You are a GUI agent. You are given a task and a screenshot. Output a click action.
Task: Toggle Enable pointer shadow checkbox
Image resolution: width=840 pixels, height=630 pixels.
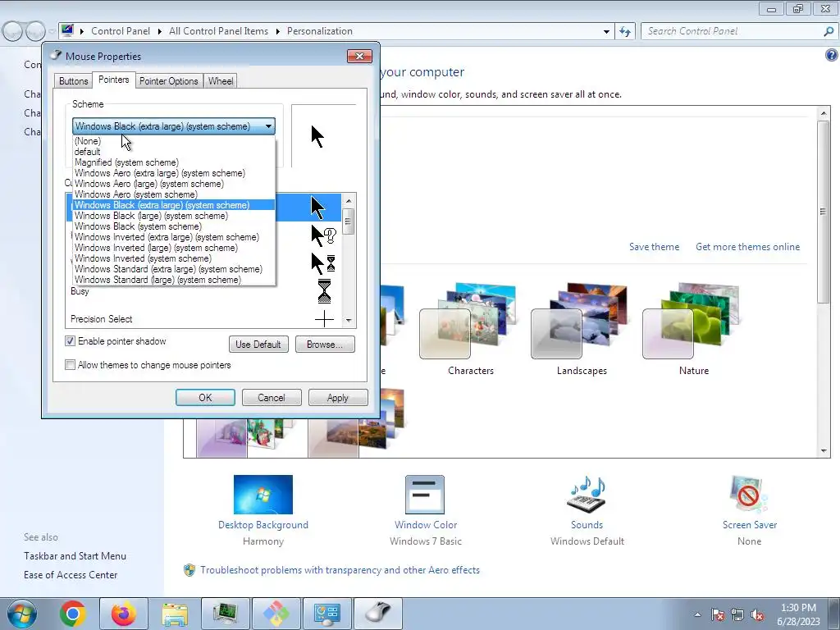point(71,341)
